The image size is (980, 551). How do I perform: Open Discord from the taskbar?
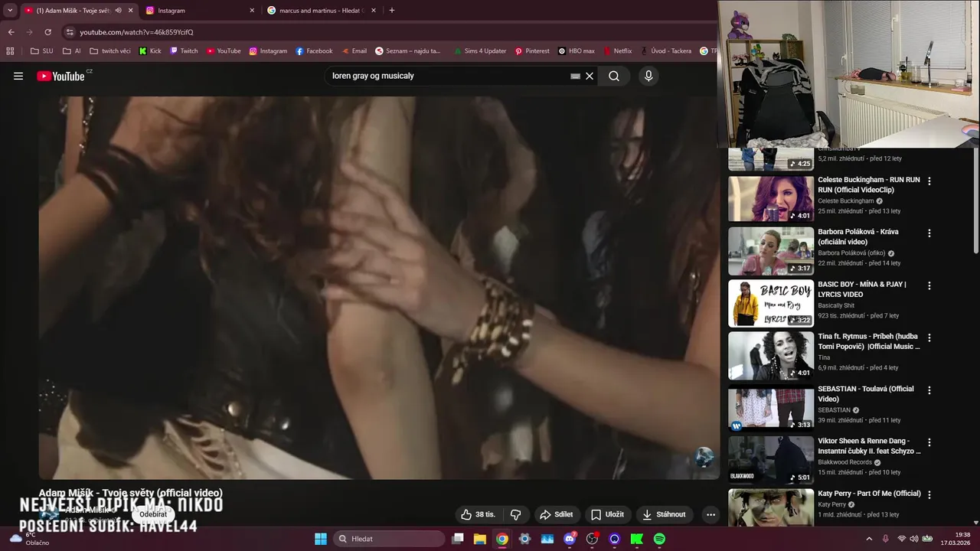coord(570,539)
